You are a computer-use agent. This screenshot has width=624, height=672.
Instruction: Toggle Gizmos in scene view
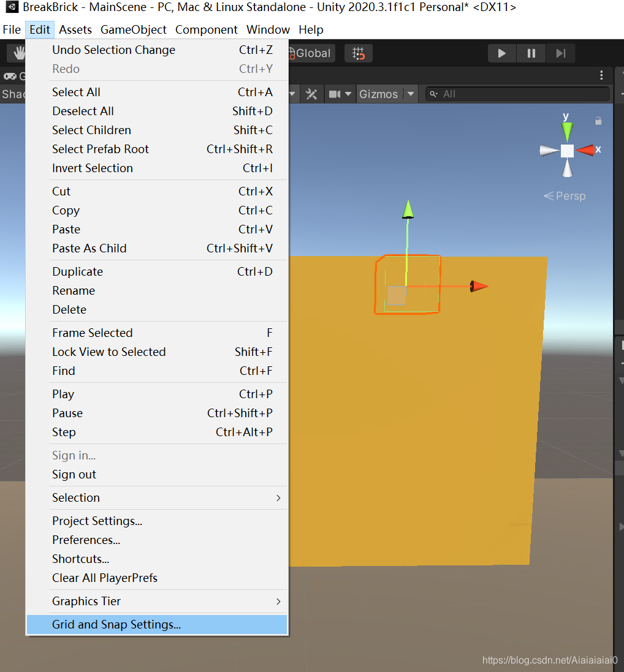(378, 94)
